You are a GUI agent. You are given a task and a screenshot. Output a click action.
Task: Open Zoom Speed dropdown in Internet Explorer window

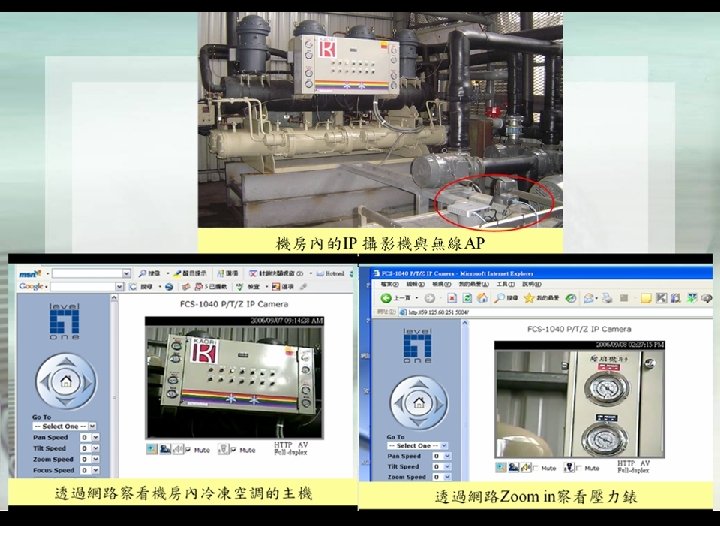[442, 477]
